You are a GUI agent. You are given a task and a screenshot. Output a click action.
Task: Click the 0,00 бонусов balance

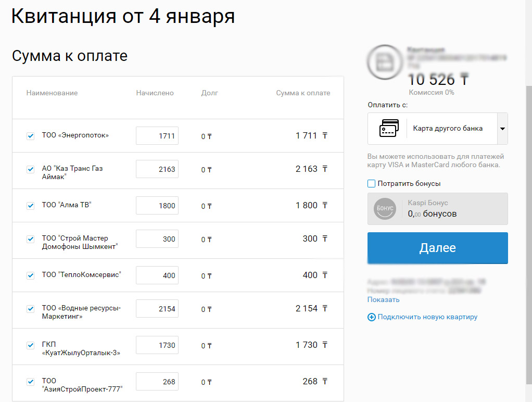(x=432, y=214)
